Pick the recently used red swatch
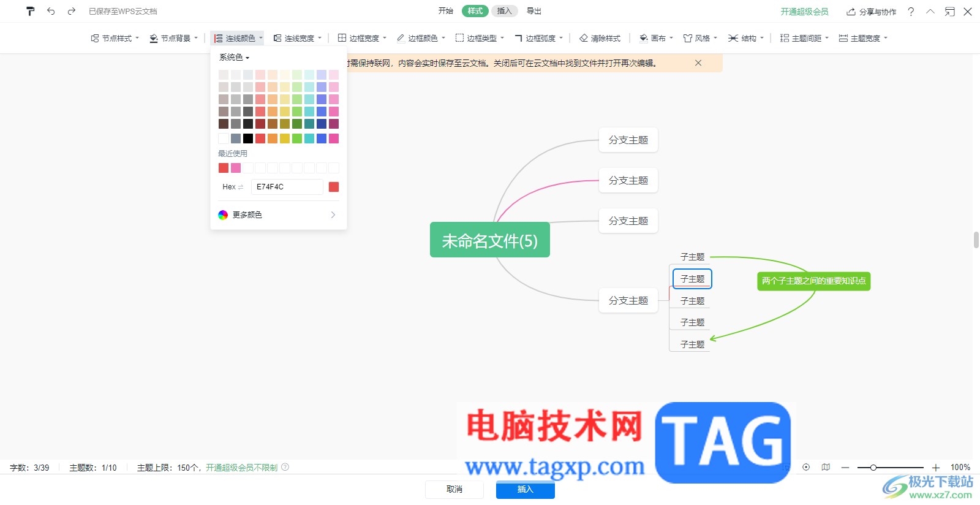The image size is (980, 505). (x=224, y=168)
